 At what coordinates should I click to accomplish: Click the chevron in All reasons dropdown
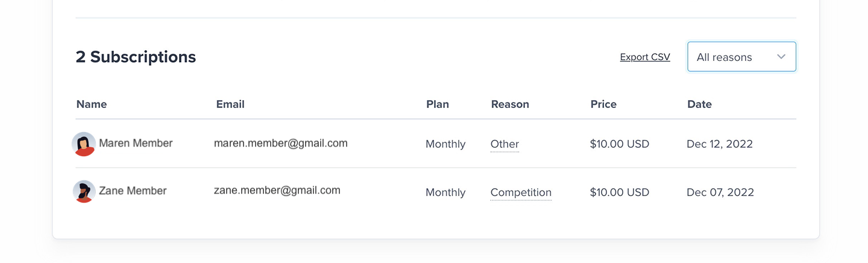pyautogui.click(x=781, y=57)
